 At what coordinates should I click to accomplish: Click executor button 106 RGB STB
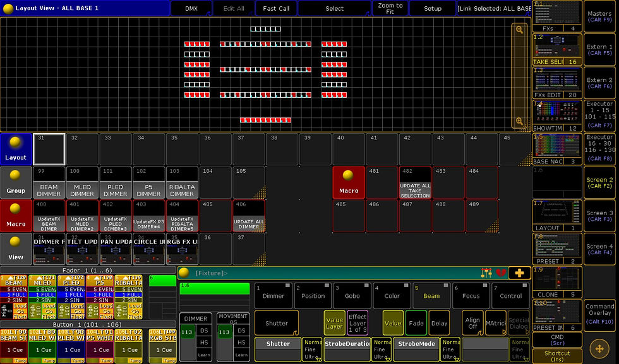[x=162, y=346]
